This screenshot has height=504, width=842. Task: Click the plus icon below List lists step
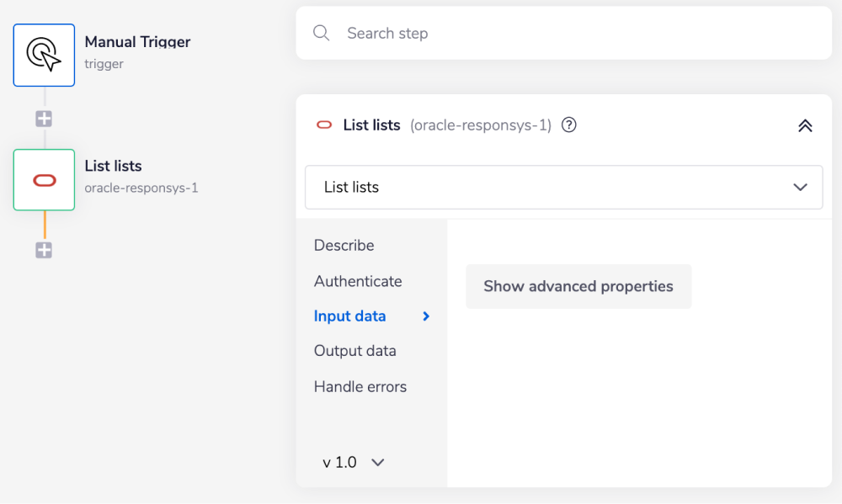43,250
